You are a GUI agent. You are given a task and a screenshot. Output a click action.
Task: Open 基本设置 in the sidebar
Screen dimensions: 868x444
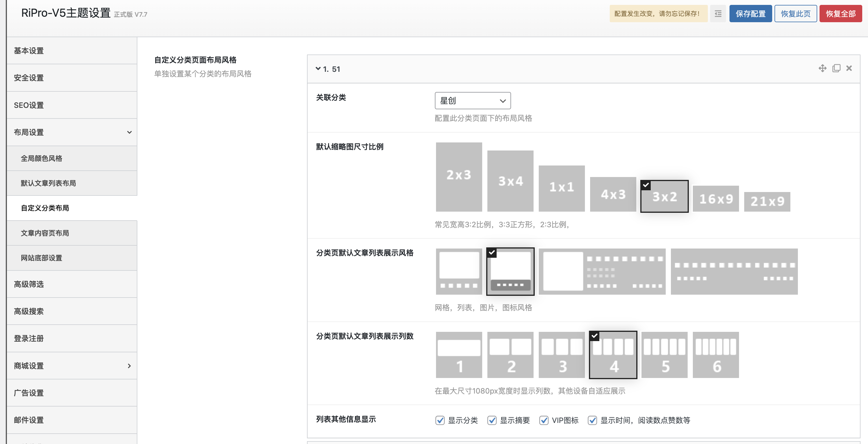[72, 51]
